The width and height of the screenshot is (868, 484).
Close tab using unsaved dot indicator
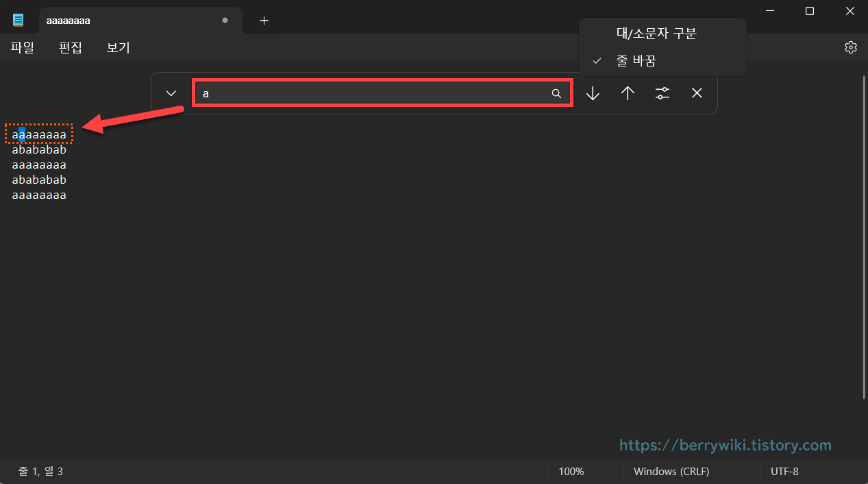point(225,21)
